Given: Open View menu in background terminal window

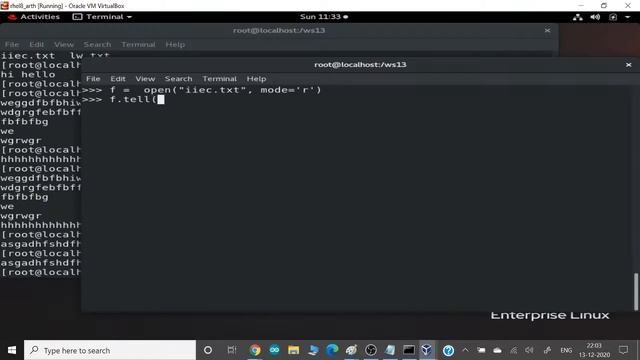Looking at the screenshot, I should (x=64, y=44).
